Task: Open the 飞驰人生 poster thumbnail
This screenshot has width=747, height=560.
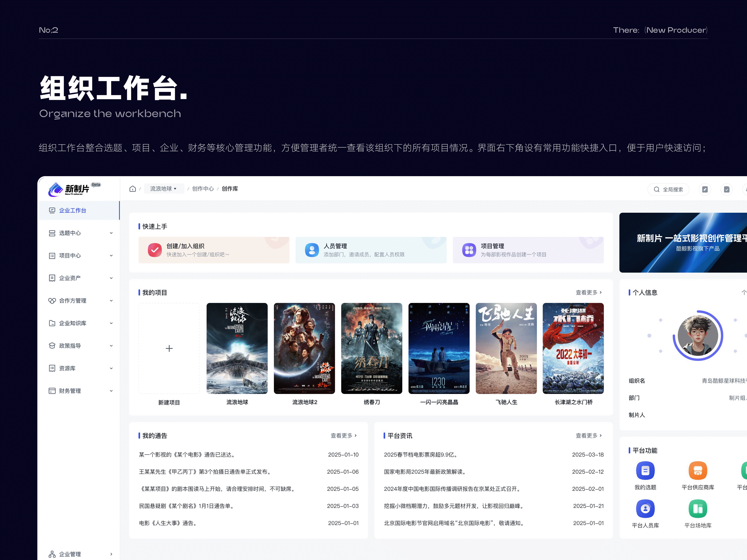Action: (506, 348)
